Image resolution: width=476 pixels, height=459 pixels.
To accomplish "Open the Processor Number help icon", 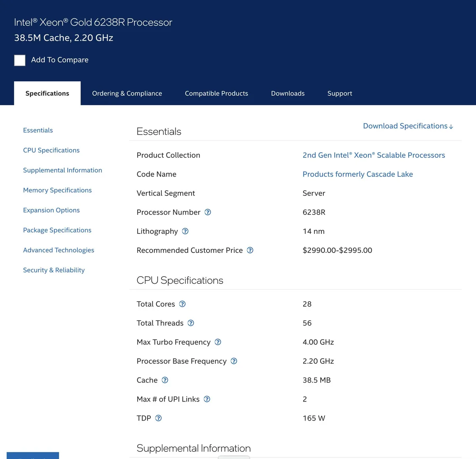I will [207, 212].
